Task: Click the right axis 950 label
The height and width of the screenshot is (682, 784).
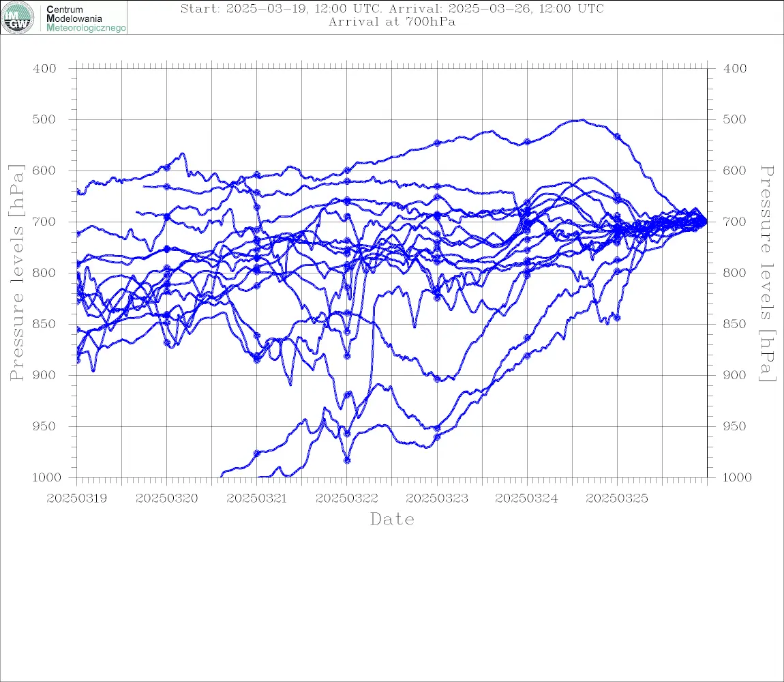Action: (734, 426)
